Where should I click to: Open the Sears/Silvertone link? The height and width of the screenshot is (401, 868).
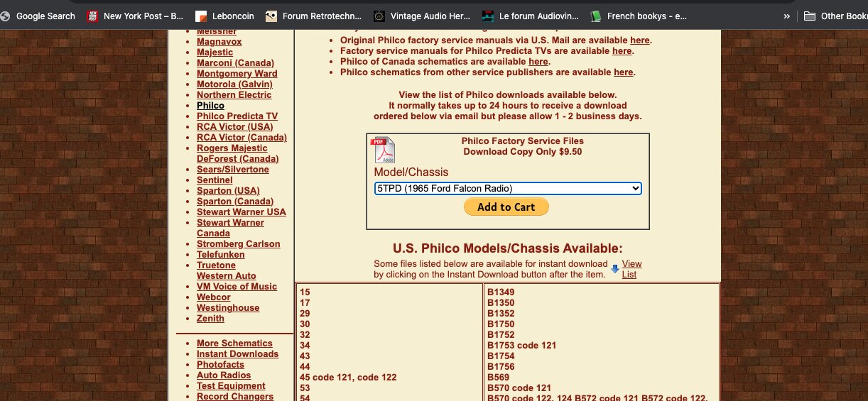point(233,170)
